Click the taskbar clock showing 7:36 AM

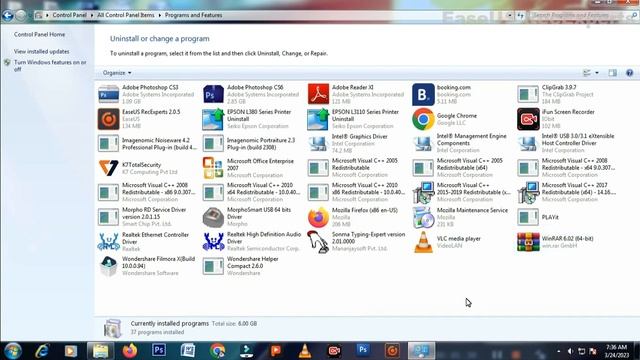tap(616, 351)
